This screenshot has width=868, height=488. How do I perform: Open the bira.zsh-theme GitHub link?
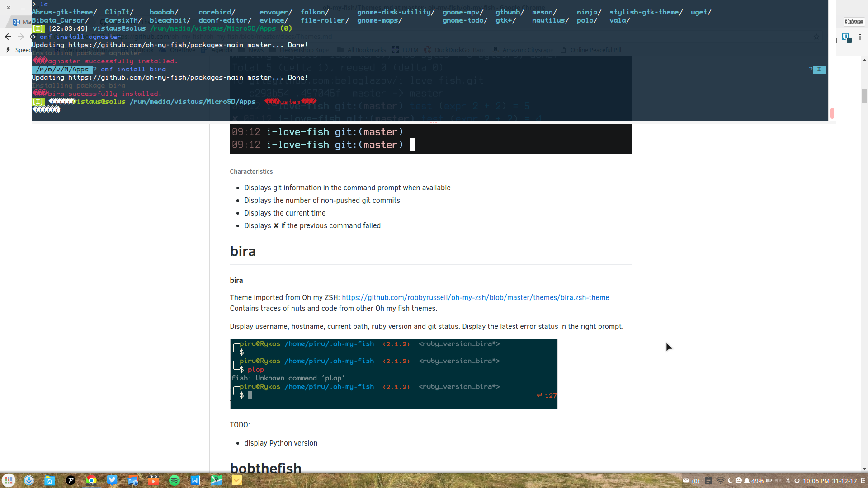pos(475,297)
